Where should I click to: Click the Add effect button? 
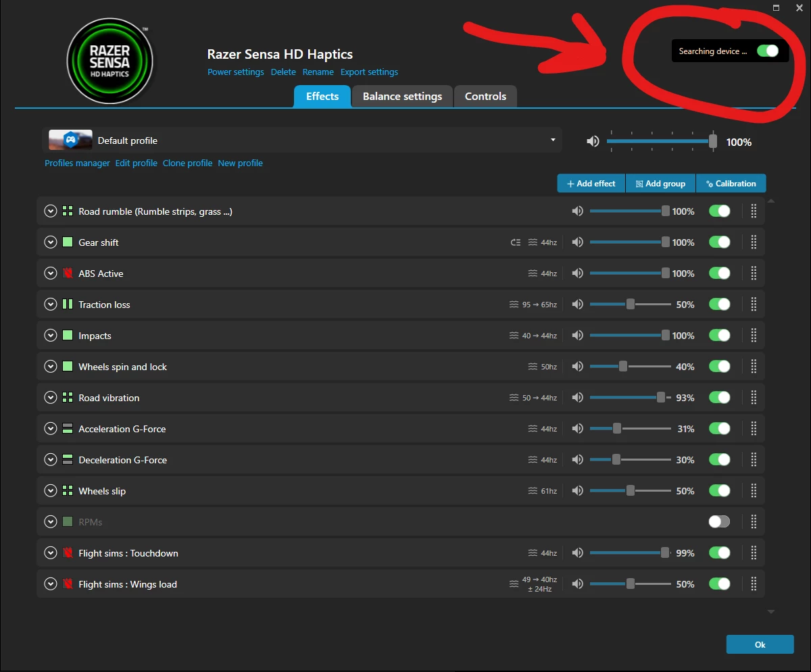pyautogui.click(x=591, y=184)
